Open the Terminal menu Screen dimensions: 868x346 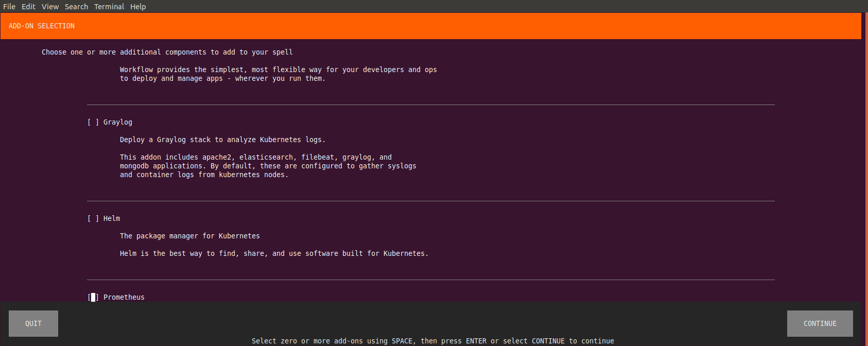(109, 7)
